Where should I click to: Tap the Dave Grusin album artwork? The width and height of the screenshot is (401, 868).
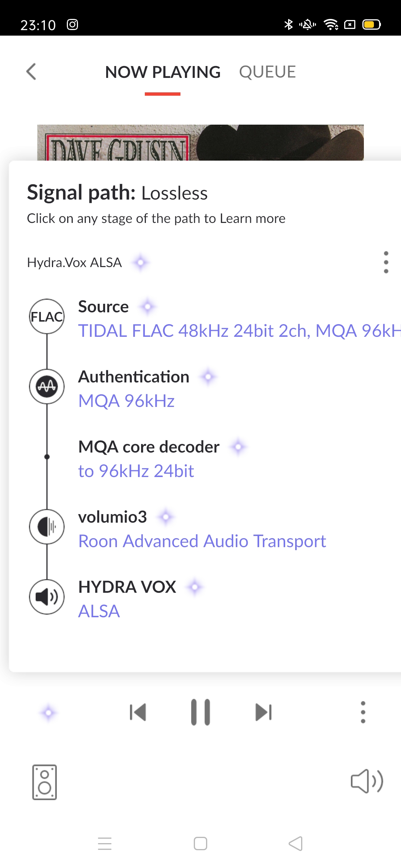200,143
